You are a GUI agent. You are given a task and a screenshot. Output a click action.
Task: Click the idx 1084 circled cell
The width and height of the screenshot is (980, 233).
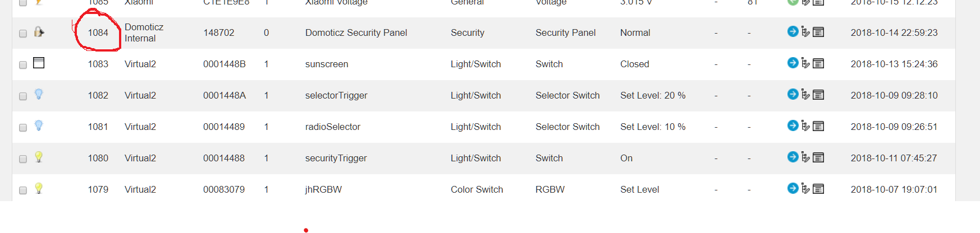98,32
